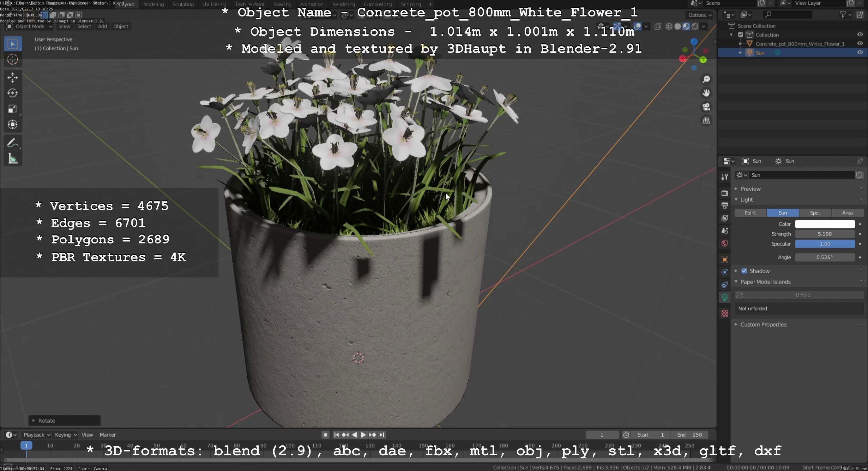This screenshot has width=868, height=471.
Task: Activate the Cursor tool
Action: click(x=13, y=60)
